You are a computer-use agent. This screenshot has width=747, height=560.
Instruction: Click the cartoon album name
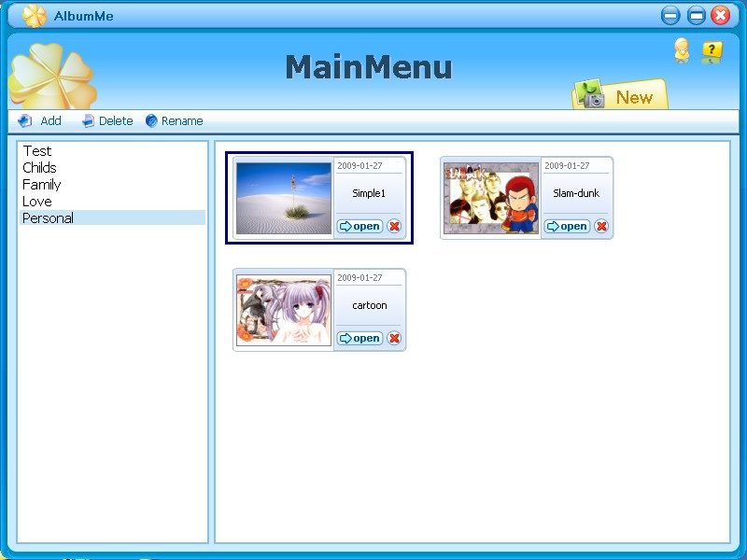click(x=369, y=306)
